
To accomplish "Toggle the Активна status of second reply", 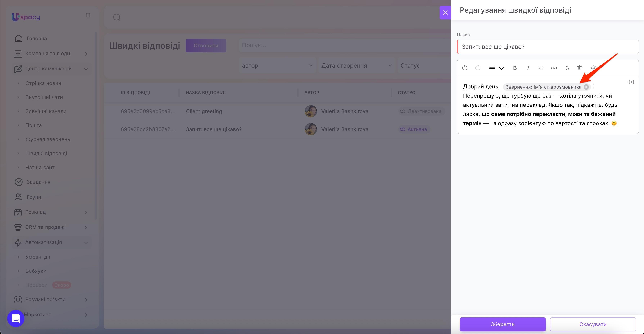I will [x=414, y=129].
